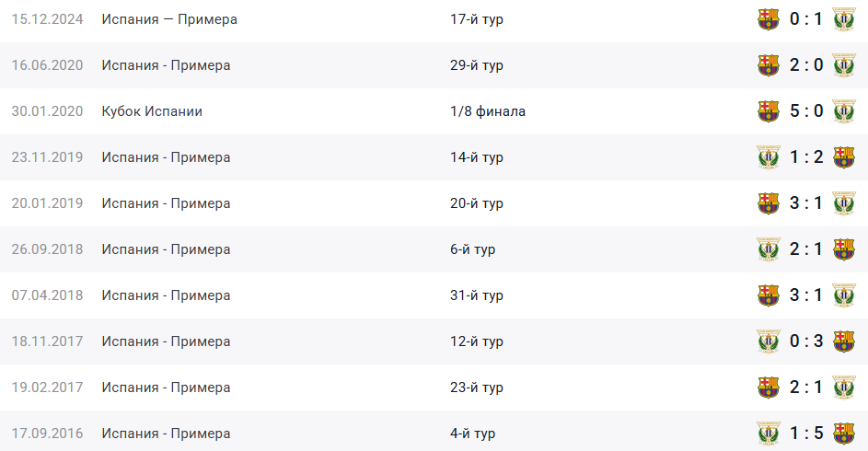Click the 29-й тур round label
The image size is (868, 451).
tap(477, 65)
